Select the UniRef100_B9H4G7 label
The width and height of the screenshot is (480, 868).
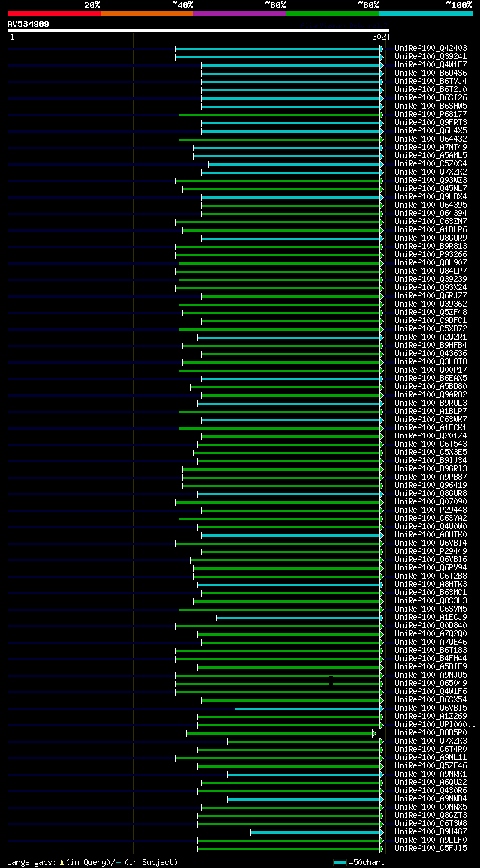tap(430, 833)
